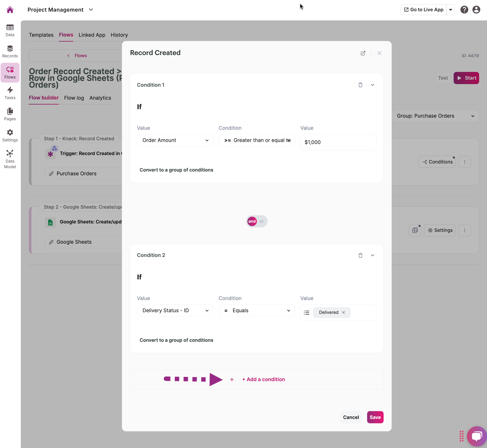The width and height of the screenshot is (487, 448).
Task: Collapse Condition 1 with chevron
Action: pos(372,85)
